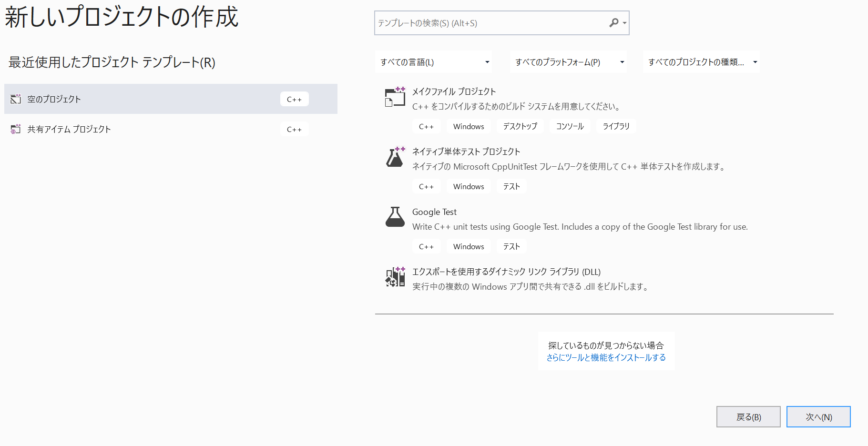
Task: Click the ライブラリ tag
Action: click(616, 126)
